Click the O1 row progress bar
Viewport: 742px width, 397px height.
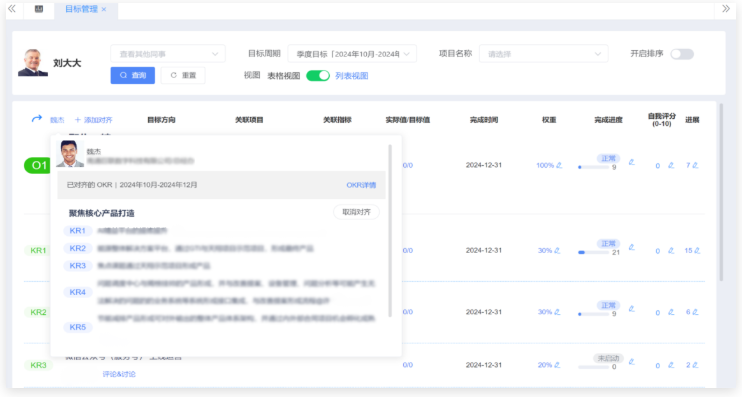point(594,167)
